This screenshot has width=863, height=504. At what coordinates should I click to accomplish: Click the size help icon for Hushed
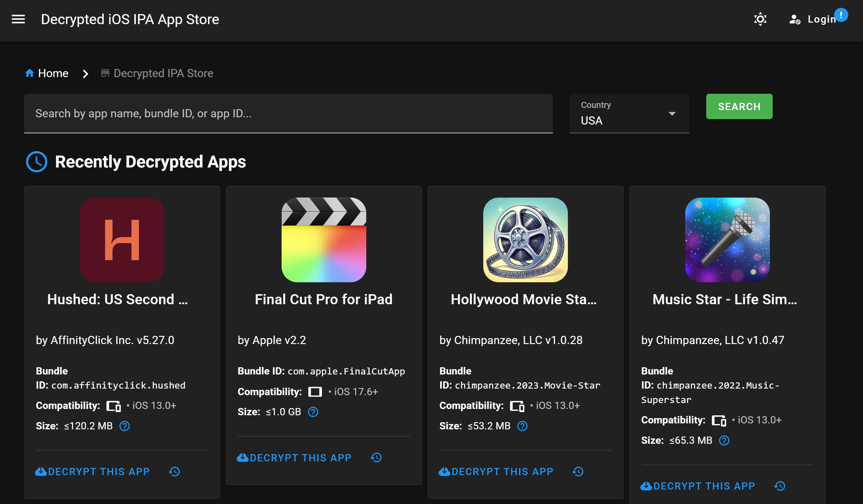click(125, 426)
